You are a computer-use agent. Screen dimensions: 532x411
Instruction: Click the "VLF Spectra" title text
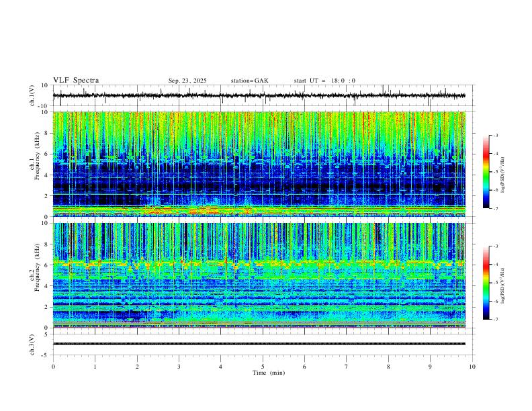click(x=76, y=81)
